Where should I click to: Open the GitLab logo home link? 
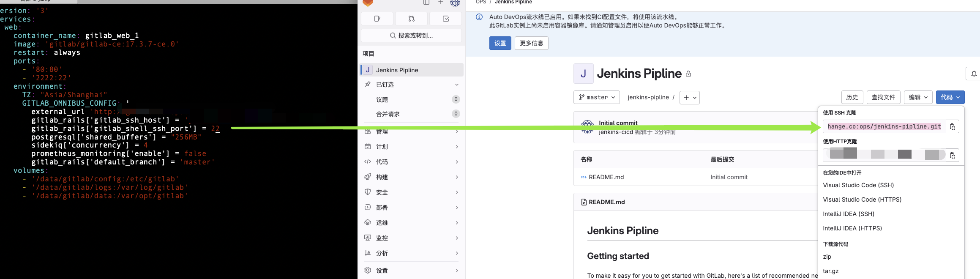[x=369, y=3]
